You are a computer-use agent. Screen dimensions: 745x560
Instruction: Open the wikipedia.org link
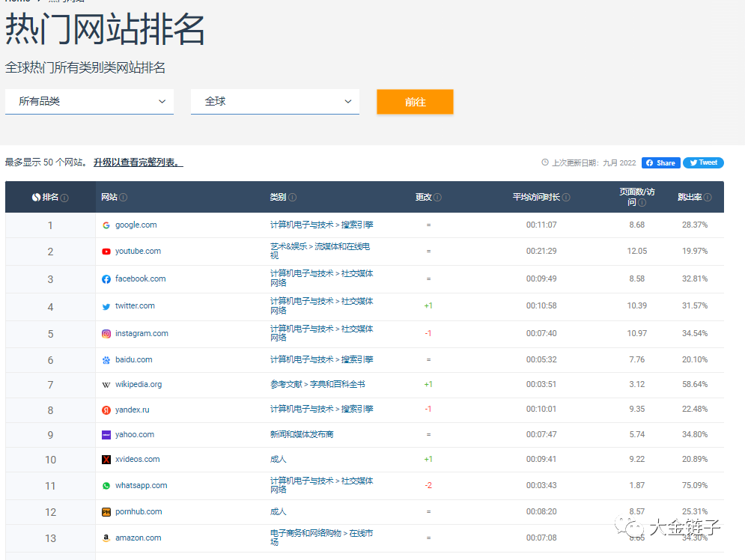point(139,384)
